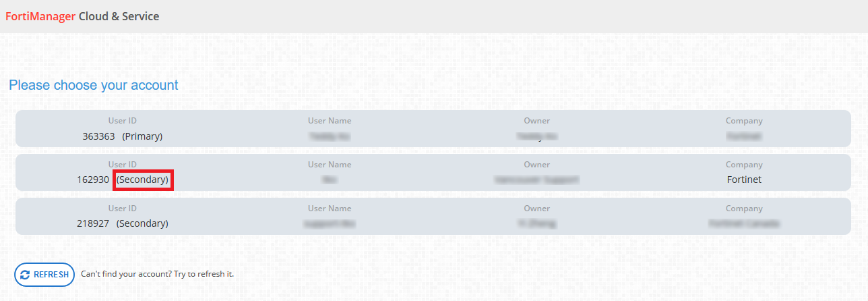Click (Secondary) label beside User ID 162930

point(142,180)
